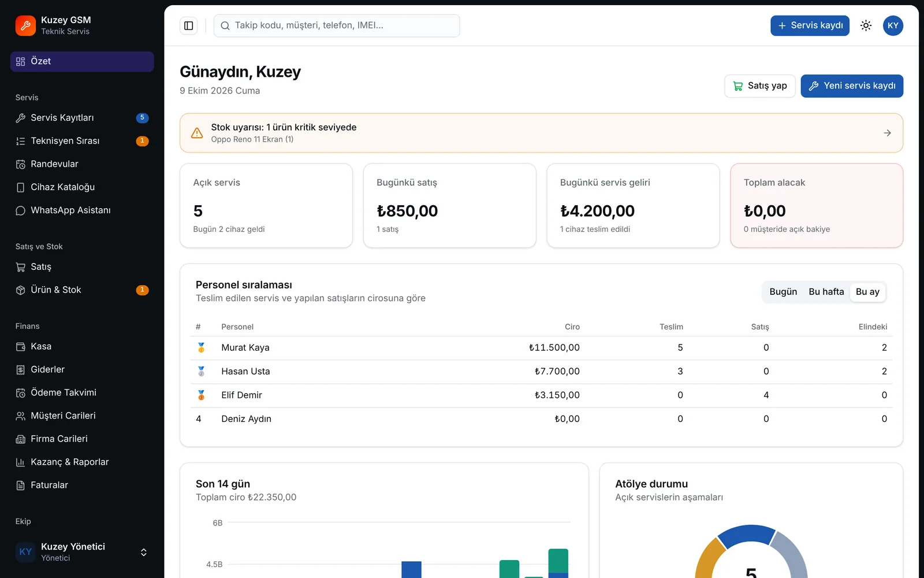Open the Açık servis card
The width and height of the screenshot is (924, 578).
tap(266, 206)
